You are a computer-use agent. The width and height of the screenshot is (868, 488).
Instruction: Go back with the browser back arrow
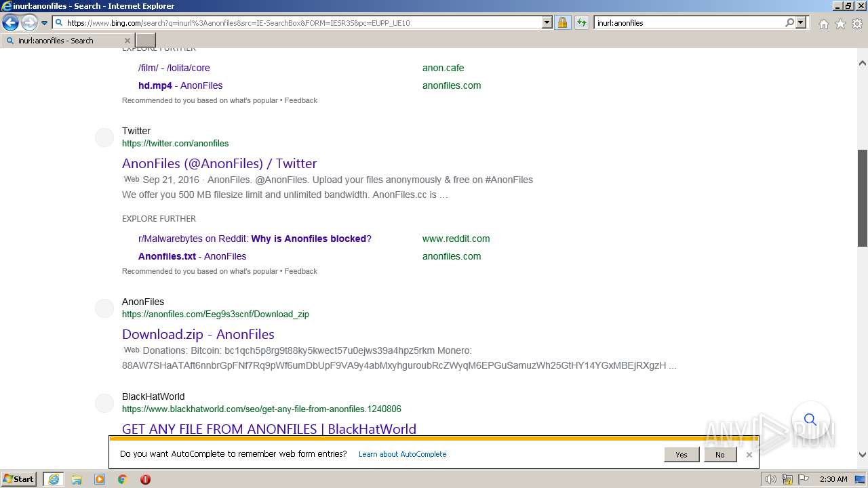point(10,22)
